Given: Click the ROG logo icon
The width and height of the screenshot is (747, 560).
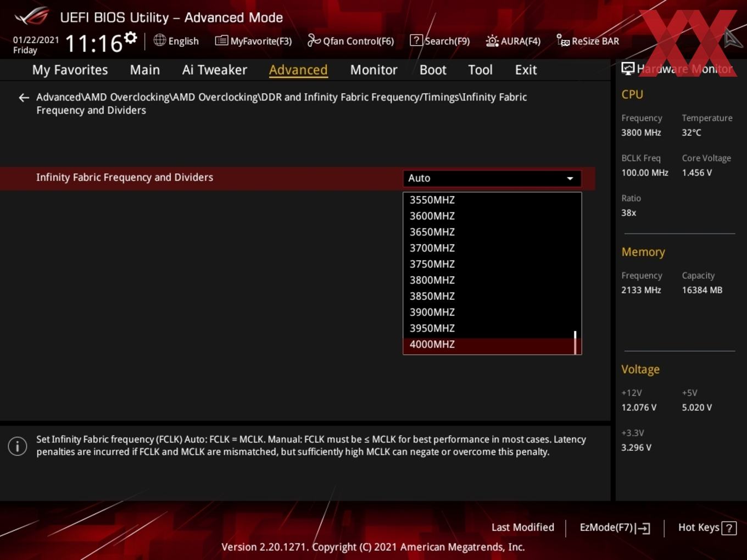Looking at the screenshot, I should (32, 16).
